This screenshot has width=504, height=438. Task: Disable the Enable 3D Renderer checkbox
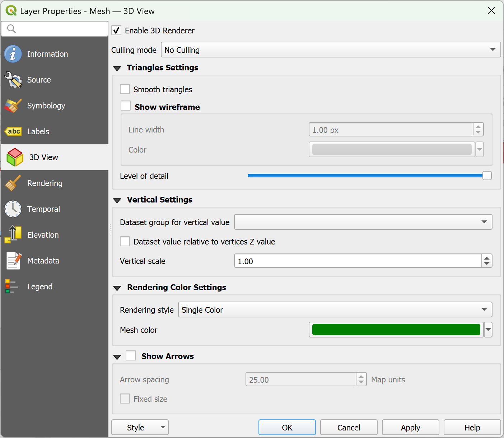tap(116, 31)
